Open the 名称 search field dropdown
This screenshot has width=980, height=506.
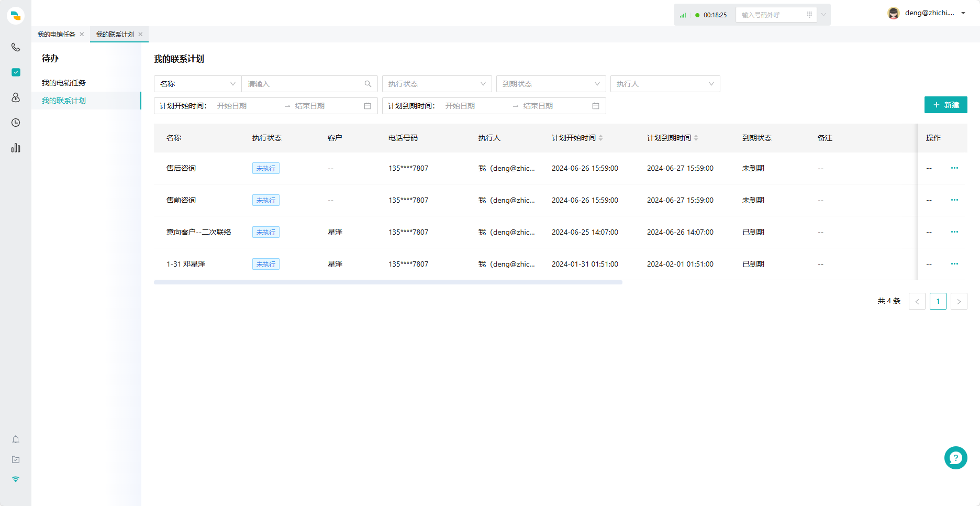(198, 84)
